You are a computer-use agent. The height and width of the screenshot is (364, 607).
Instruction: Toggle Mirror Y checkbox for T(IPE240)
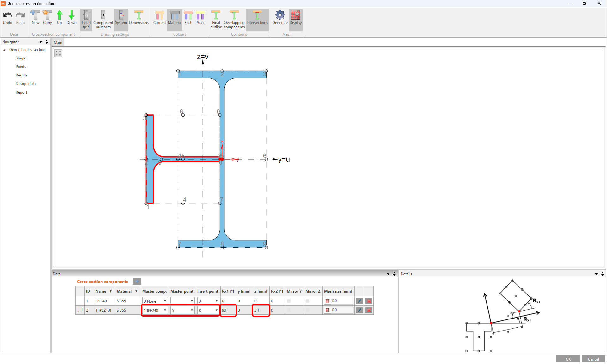[289, 310]
